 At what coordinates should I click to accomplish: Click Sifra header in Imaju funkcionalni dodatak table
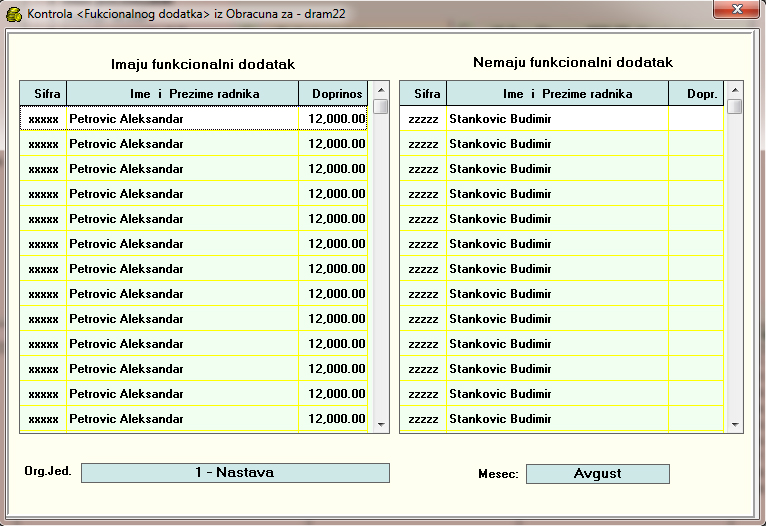pos(43,93)
